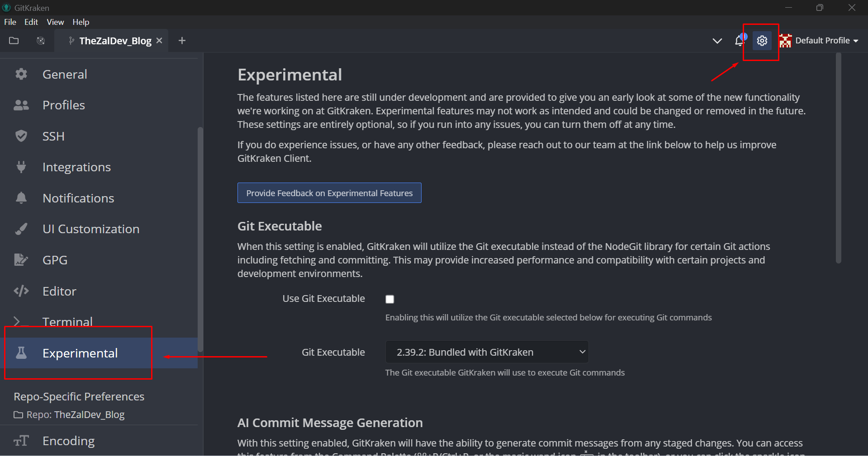
Task: Click the Profiles people icon
Action: click(x=21, y=105)
